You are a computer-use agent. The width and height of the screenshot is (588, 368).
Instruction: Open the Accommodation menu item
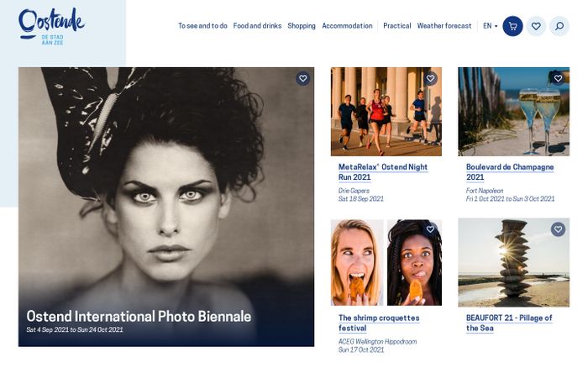click(x=347, y=26)
